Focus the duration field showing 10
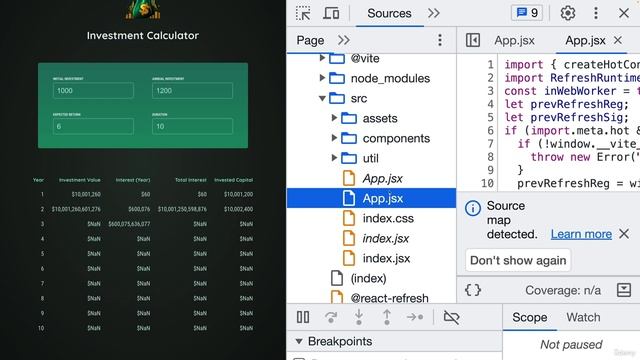The image size is (640, 360). (x=192, y=127)
